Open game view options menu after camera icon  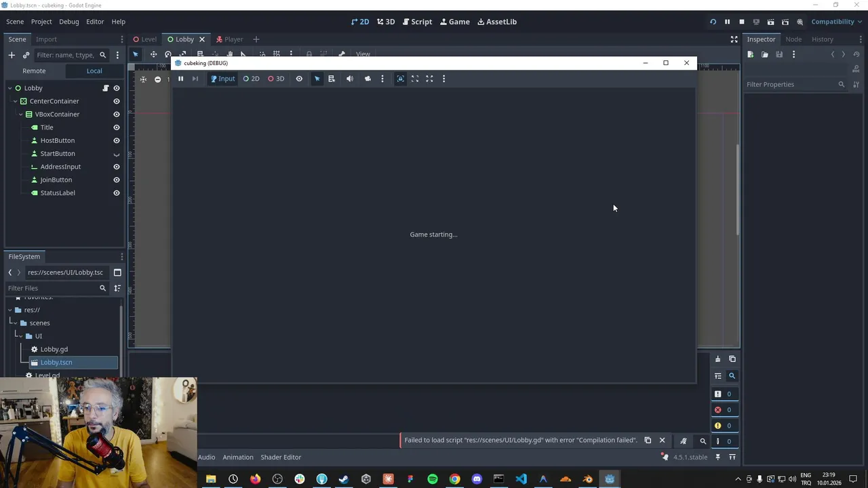[382, 79]
